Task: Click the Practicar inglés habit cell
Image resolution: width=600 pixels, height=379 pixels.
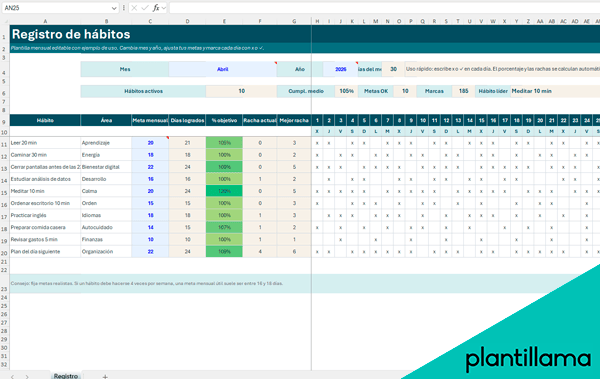Action: pos(45,215)
